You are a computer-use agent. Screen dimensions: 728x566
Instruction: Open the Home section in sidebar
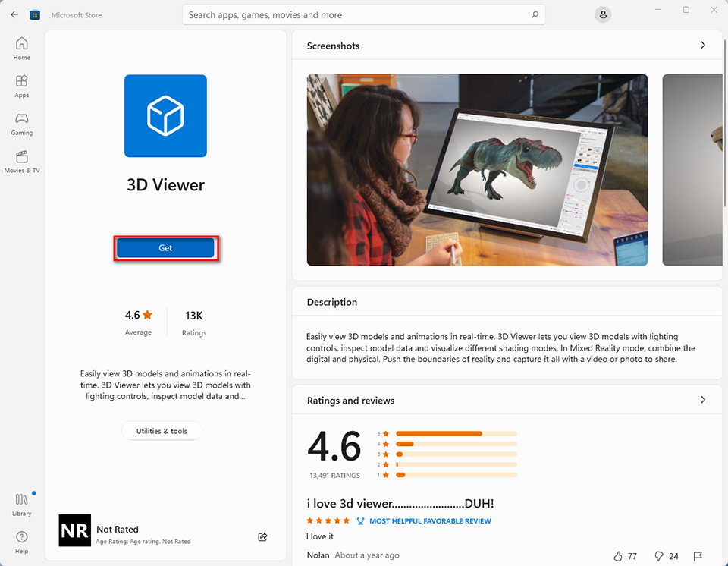pyautogui.click(x=22, y=49)
